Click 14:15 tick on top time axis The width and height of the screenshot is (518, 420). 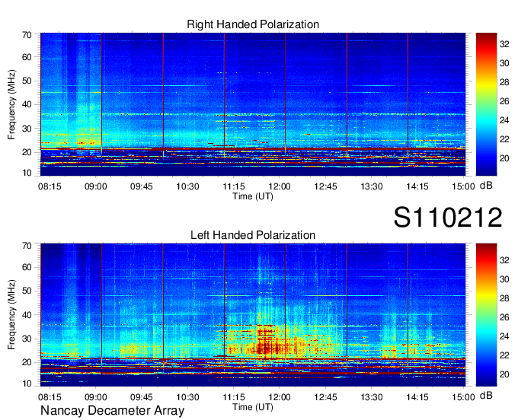click(x=417, y=186)
